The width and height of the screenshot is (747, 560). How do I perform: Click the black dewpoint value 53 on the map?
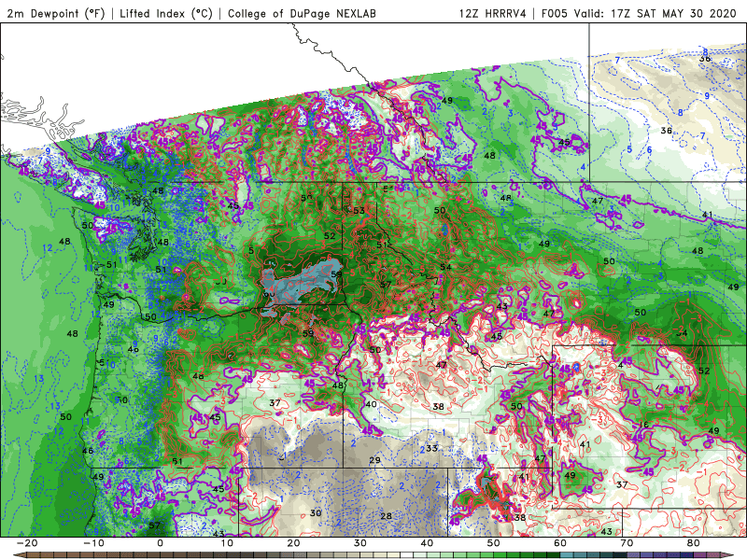click(x=359, y=211)
